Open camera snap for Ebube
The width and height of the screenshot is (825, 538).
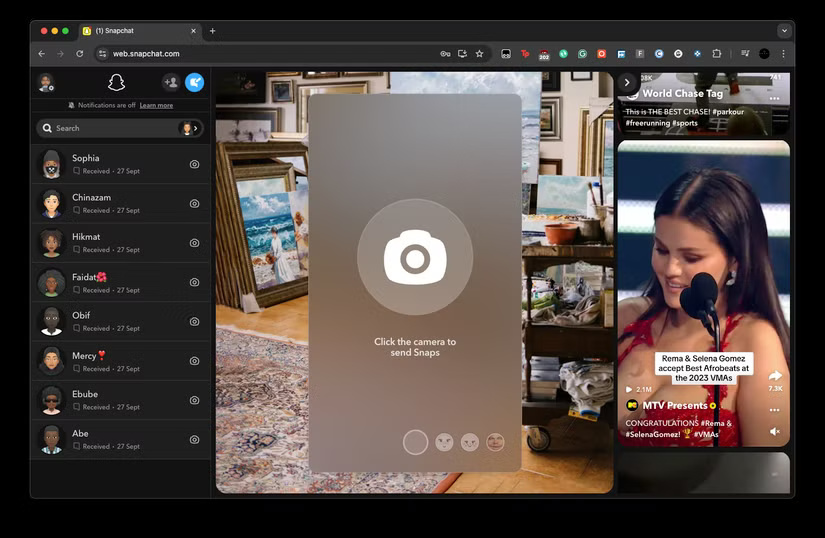[194, 400]
